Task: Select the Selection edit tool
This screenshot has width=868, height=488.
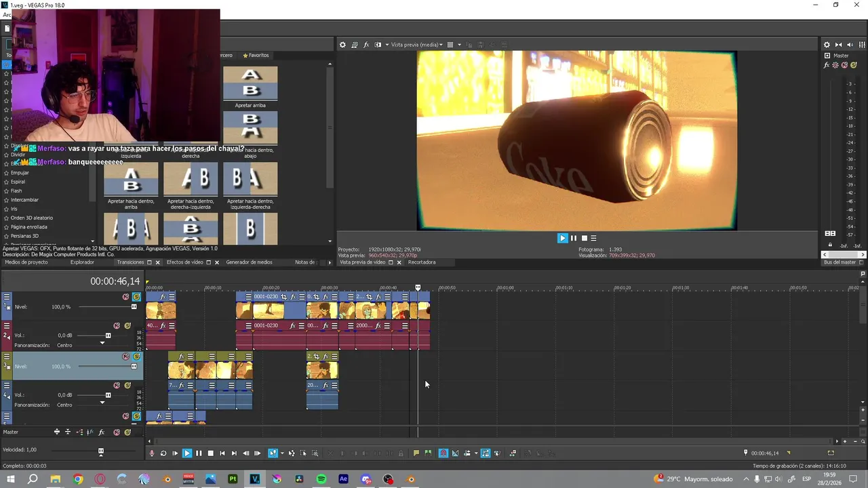Action: click(x=303, y=453)
